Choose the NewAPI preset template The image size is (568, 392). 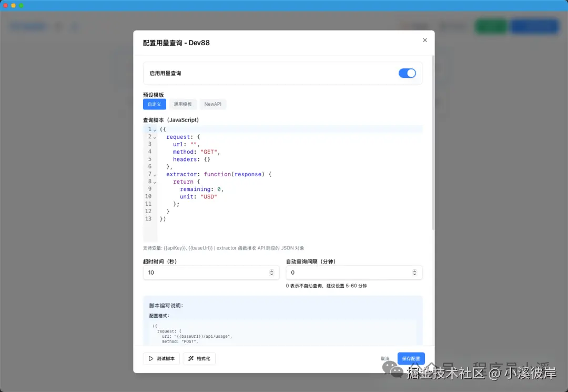[212, 104]
